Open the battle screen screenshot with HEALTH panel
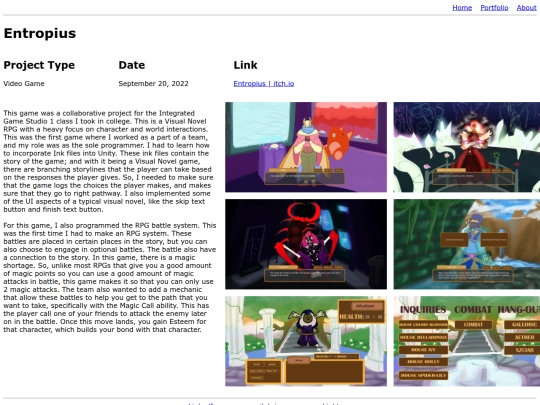Image resolution: width=540 pixels, height=405 pixels. pos(306,341)
